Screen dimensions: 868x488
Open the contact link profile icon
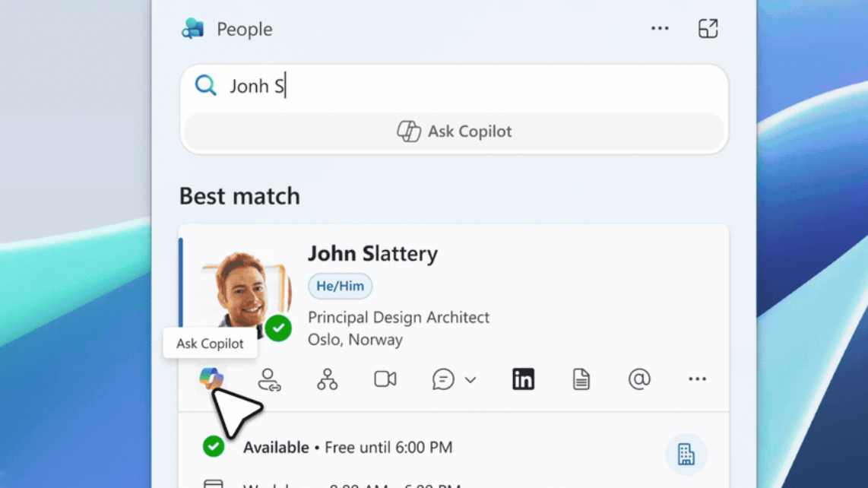click(x=269, y=379)
